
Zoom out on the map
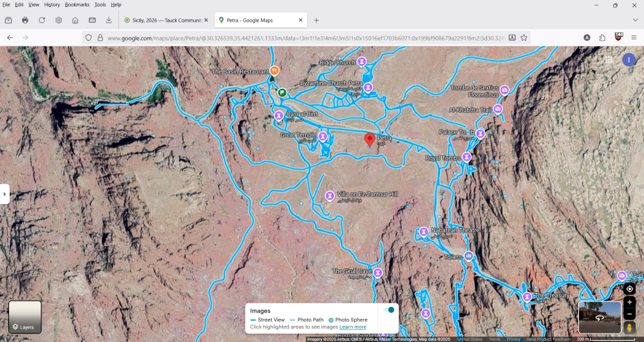pos(630,314)
